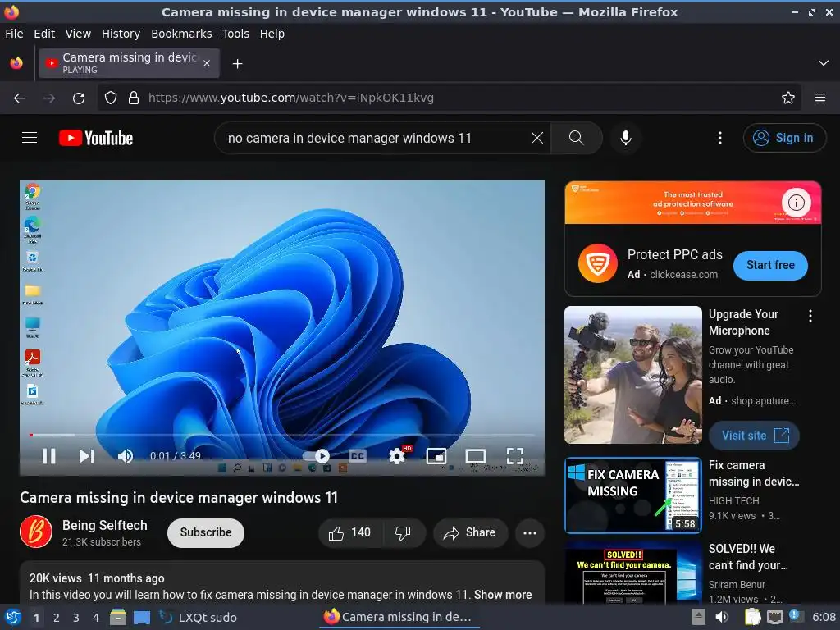
Task: Click Start free on clickcease ad
Action: point(769,265)
